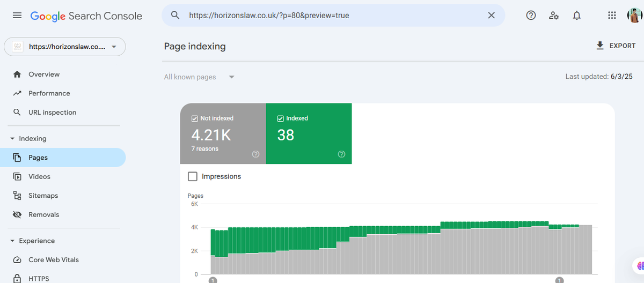Click the Performance trend arrow icon
644x283 pixels.
(17, 93)
